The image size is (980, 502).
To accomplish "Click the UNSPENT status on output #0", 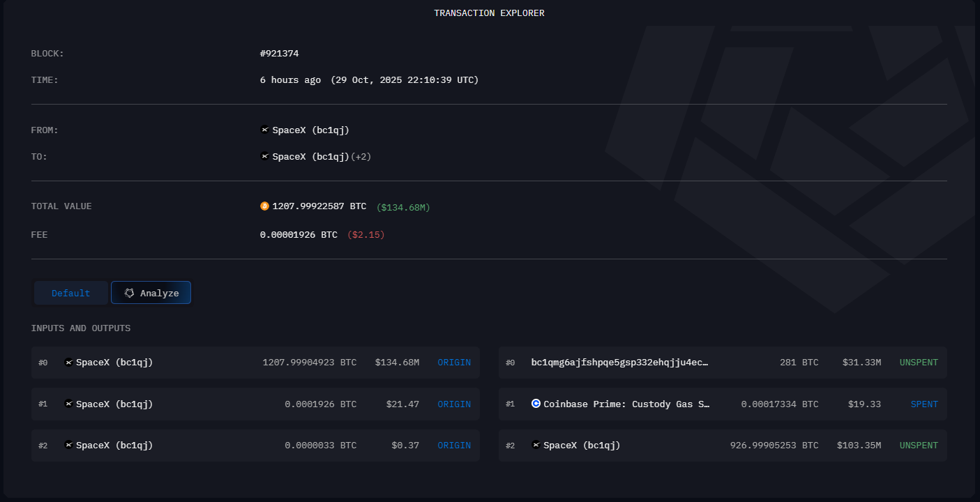I will click(919, 362).
